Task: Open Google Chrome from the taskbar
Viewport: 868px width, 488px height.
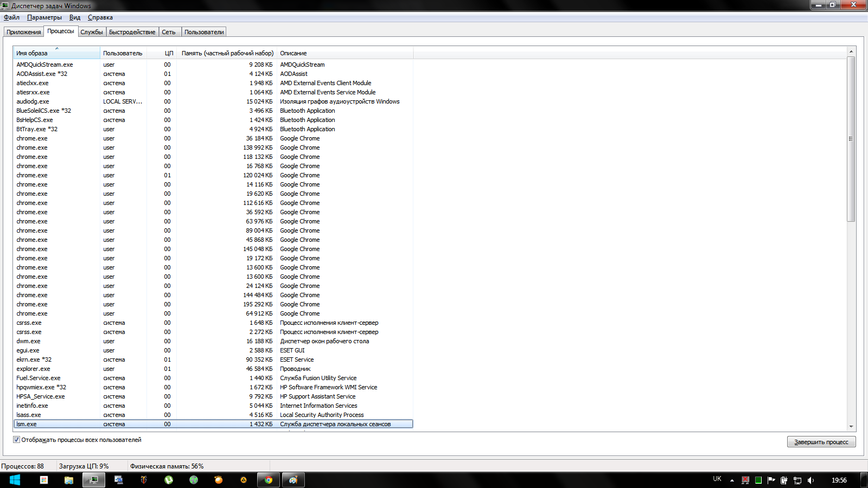Action: click(268, 480)
